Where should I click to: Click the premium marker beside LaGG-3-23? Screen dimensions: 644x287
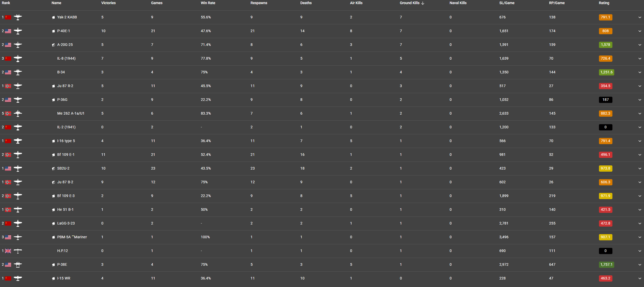(53, 223)
